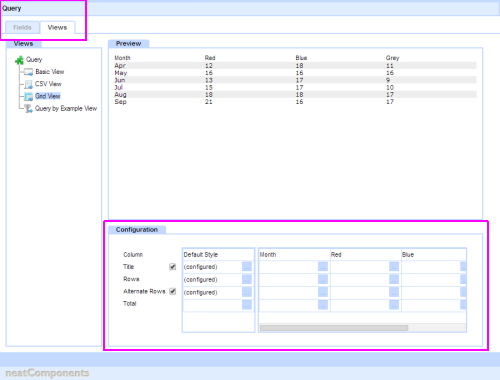The width and height of the screenshot is (500, 380).
Task: Open Red column style for Rows row
Action: click(x=394, y=279)
